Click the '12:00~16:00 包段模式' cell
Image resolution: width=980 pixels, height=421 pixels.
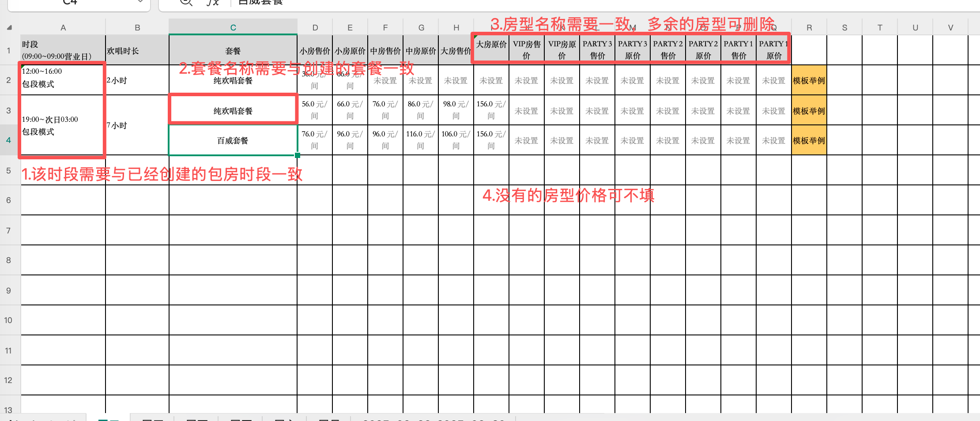click(63, 80)
